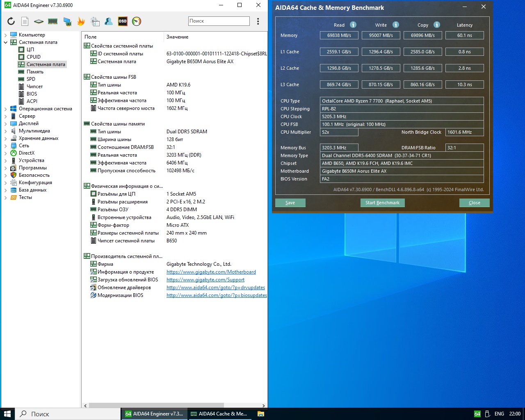Viewport: 525px width, 420px height.
Task: Launch the flame stability test icon
Action: click(81, 21)
